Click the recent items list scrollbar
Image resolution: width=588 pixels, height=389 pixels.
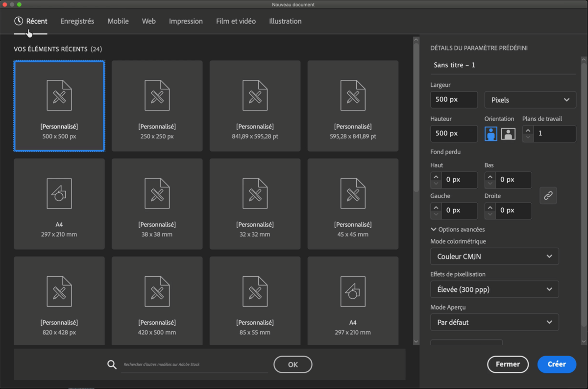416,118
